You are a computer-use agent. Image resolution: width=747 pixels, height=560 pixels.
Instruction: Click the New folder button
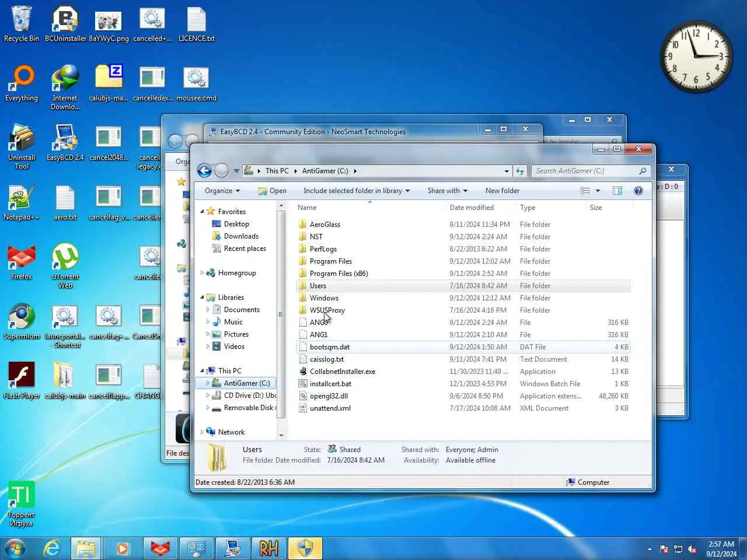pyautogui.click(x=502, y=191)
